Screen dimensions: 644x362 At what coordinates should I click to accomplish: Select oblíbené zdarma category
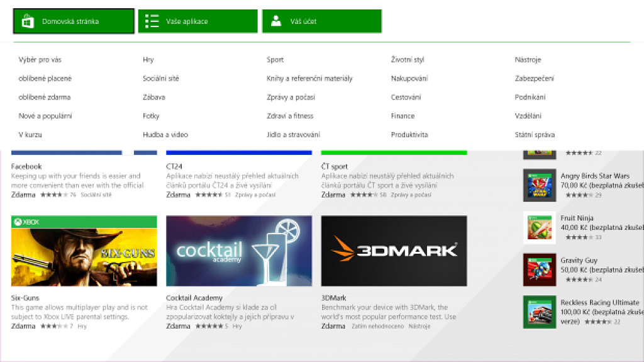[x=45, y=97]
